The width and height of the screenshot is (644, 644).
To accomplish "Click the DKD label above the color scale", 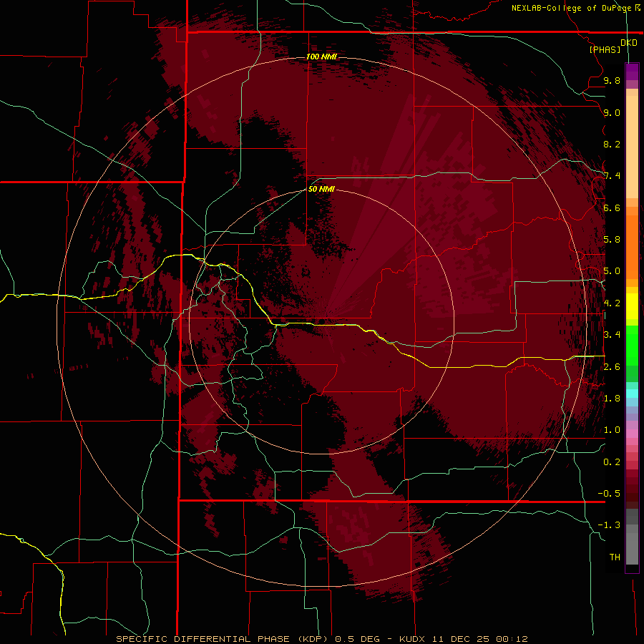I will tap(629, 43).
